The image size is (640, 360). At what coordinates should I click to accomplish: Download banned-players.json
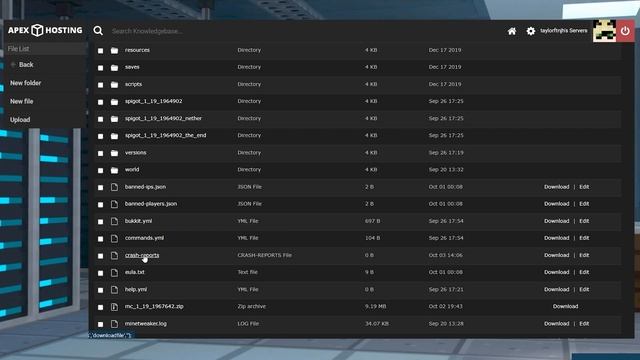[x=556, y=204]
